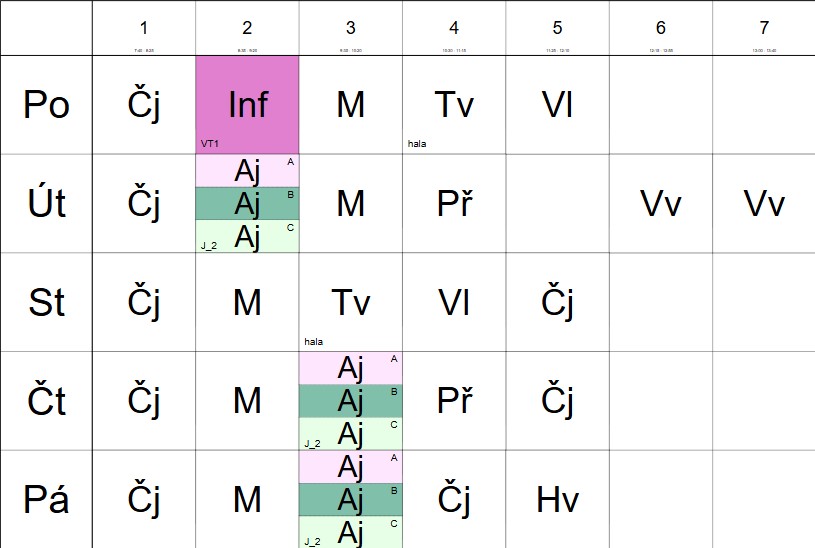Click the Pá day row header
This screenshot has height=548, width=815.
[46, 499]
